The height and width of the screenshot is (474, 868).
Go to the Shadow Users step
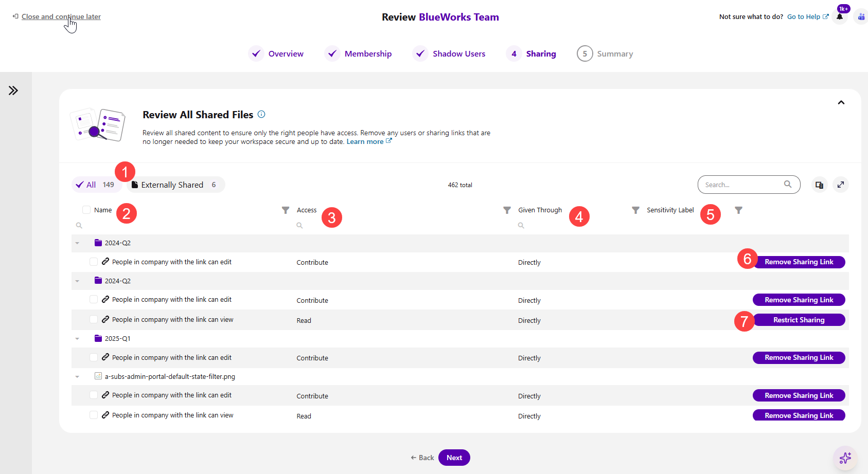(449, 53)
